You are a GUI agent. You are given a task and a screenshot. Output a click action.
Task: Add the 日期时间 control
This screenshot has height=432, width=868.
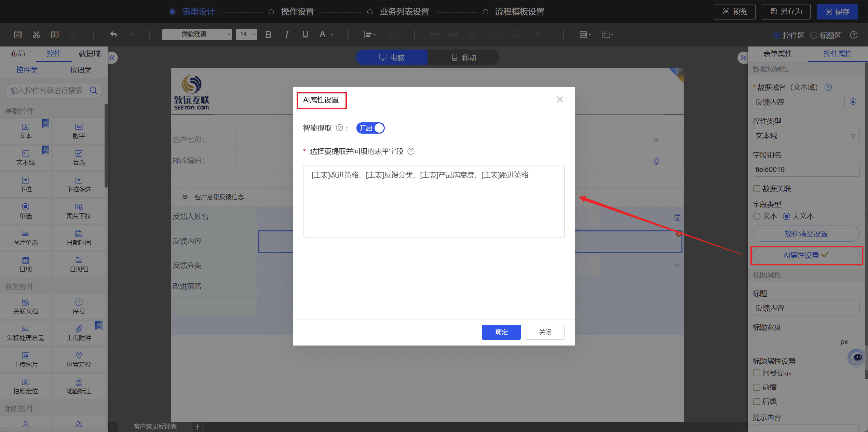[79, 238]
